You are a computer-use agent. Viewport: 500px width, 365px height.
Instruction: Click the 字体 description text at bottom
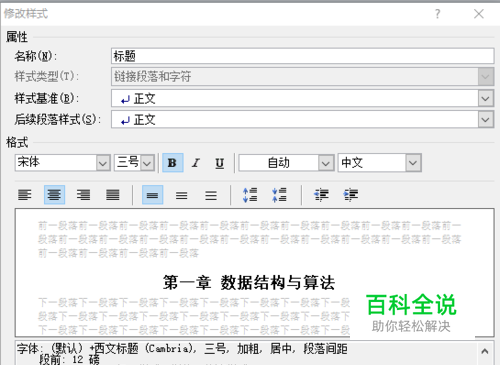coord(182,349)
